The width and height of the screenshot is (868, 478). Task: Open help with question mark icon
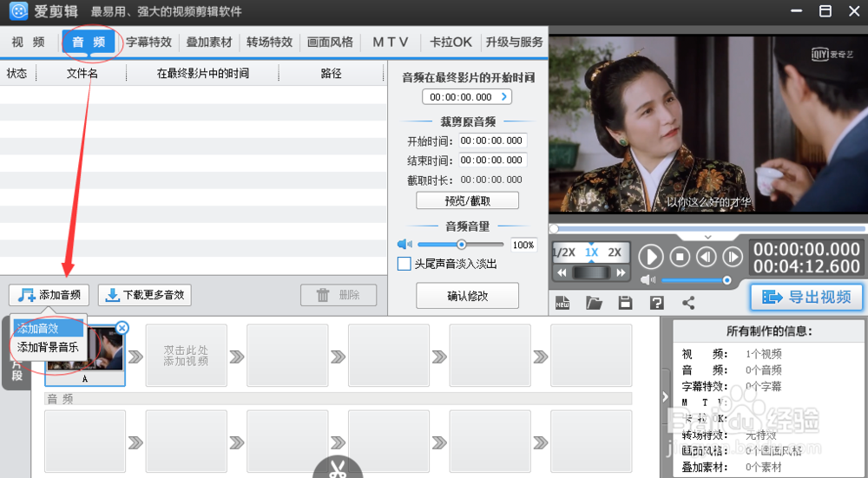(x=657, y=303)
